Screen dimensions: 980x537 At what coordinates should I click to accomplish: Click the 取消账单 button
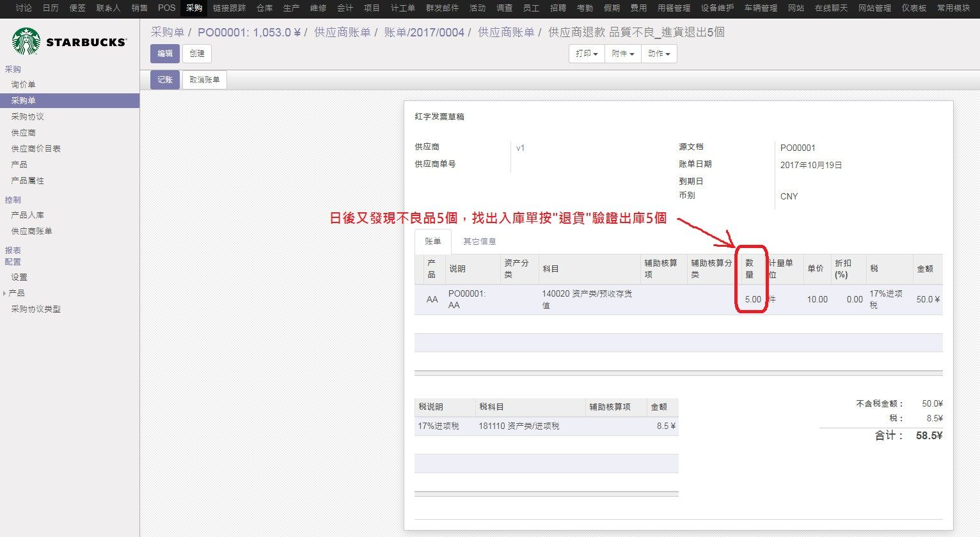coord(205,80)
